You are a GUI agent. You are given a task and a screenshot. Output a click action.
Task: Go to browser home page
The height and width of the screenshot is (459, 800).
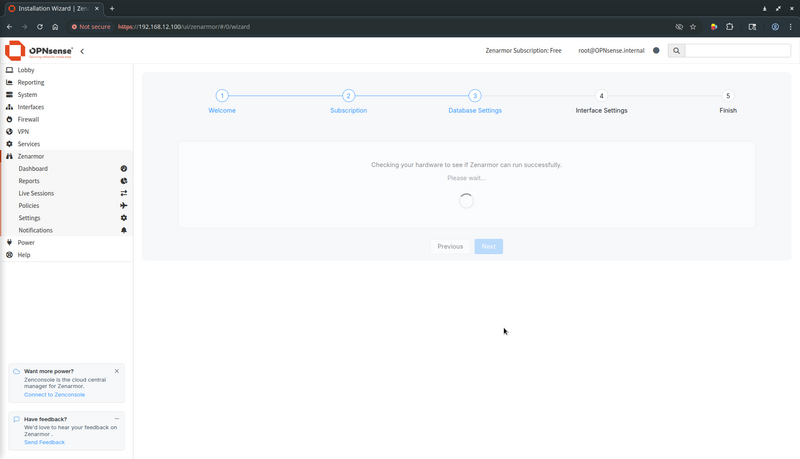[55, 27]
